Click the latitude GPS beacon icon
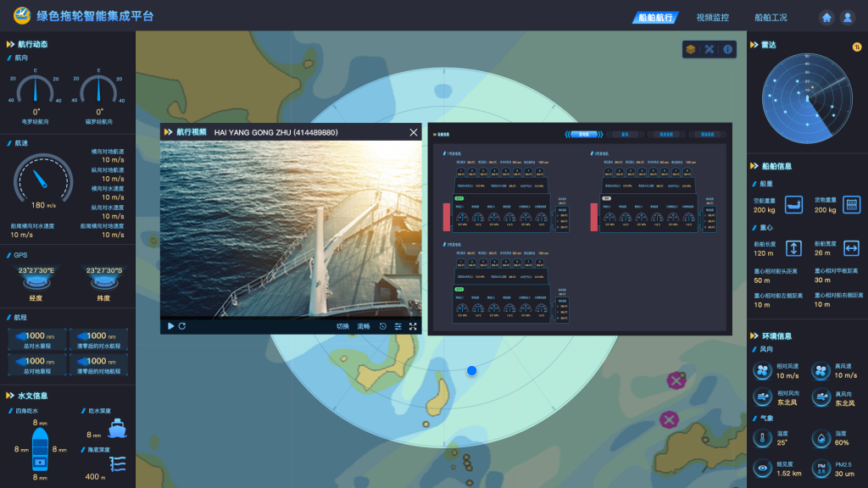Image resolution: width=868 pixels, height=488 pixels. [103, 283]
